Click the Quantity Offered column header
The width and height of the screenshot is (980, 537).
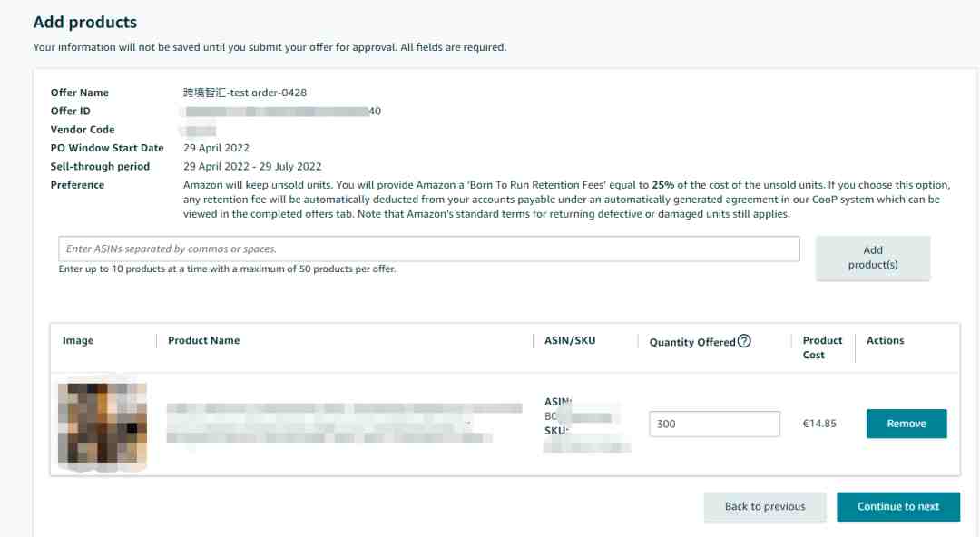(691, 343)
